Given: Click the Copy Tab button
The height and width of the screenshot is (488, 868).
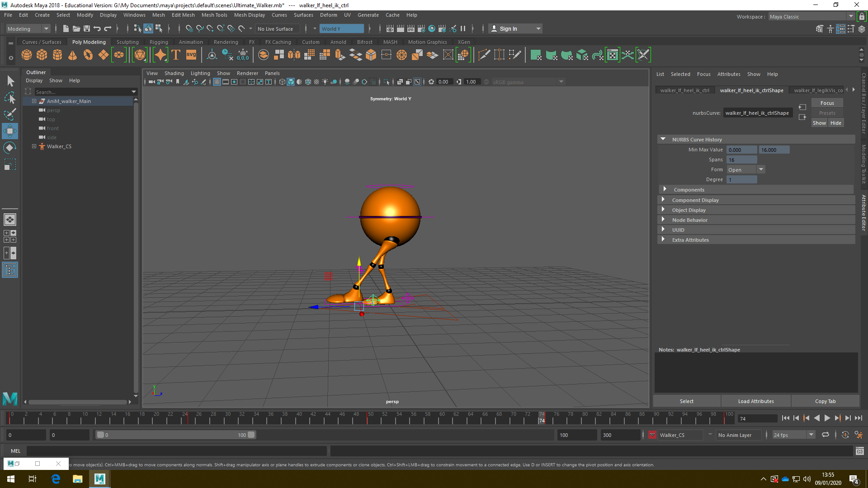Looking at the screenshot, I should [825, 401].
